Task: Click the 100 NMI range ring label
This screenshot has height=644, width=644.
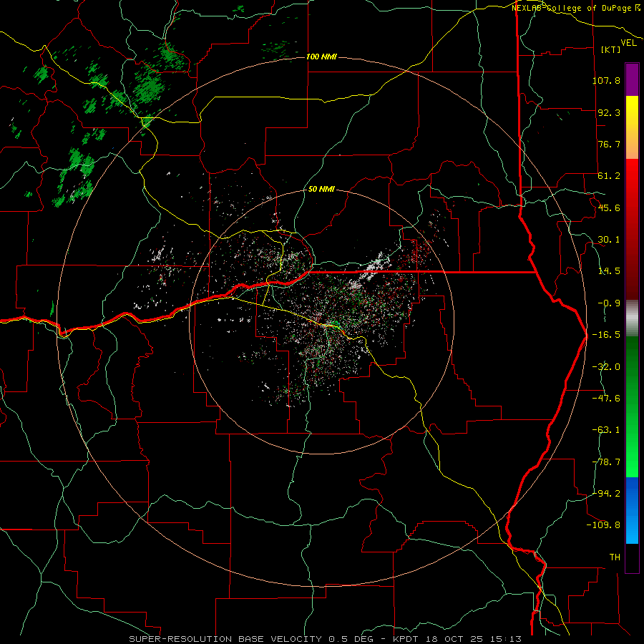Action: coord(321,57)
